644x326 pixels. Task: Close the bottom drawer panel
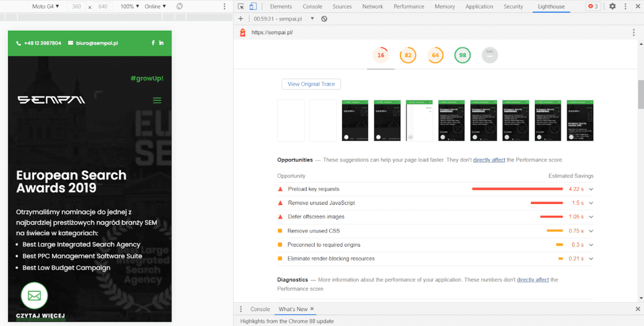638,309
